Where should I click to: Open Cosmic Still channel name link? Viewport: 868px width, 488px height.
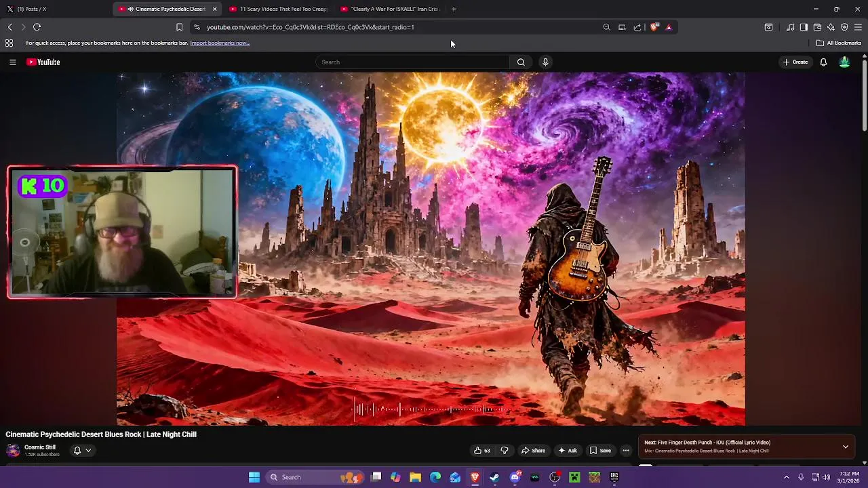pos(40,447)
